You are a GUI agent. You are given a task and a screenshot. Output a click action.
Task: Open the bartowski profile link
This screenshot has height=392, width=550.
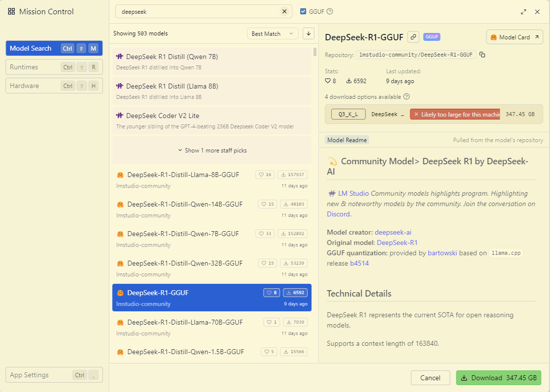(441, 253)
